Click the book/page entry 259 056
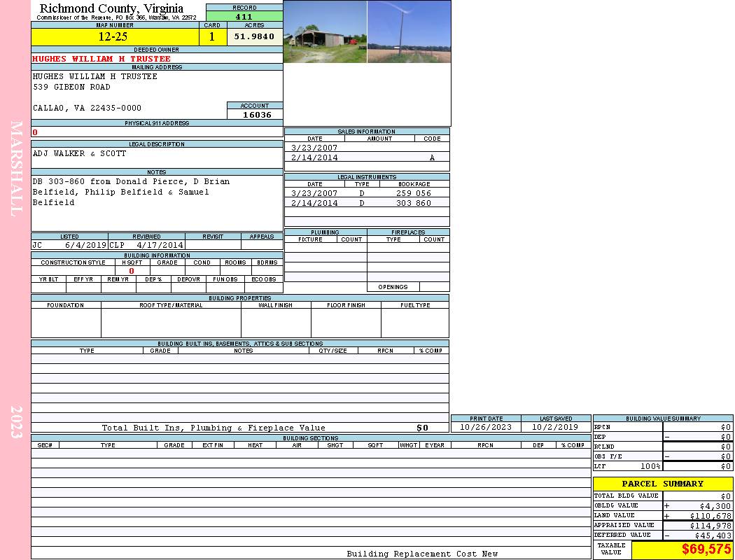This screenshot has height=560, width=735. click(413, 193)
